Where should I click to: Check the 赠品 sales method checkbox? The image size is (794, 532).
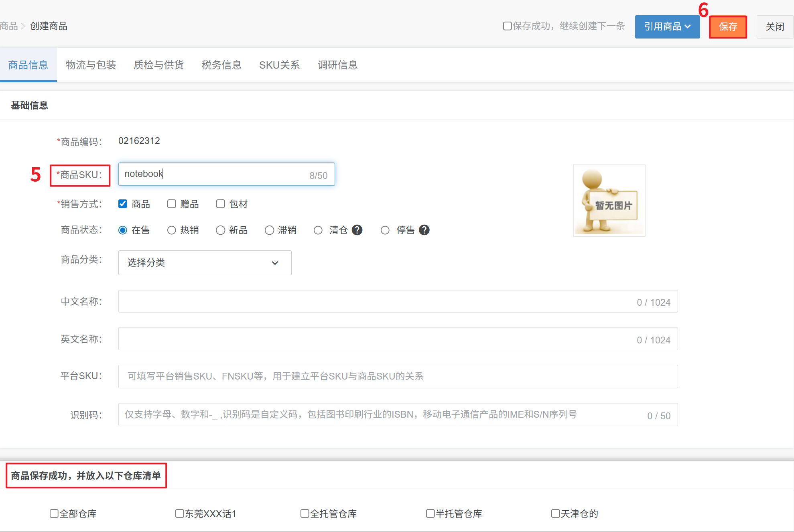[172, 204]
